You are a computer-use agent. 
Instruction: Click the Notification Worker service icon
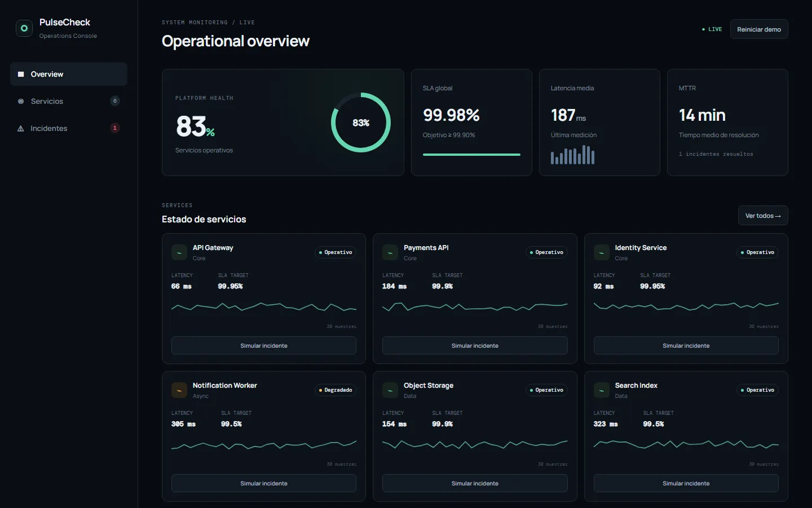(x=179, y=390)
